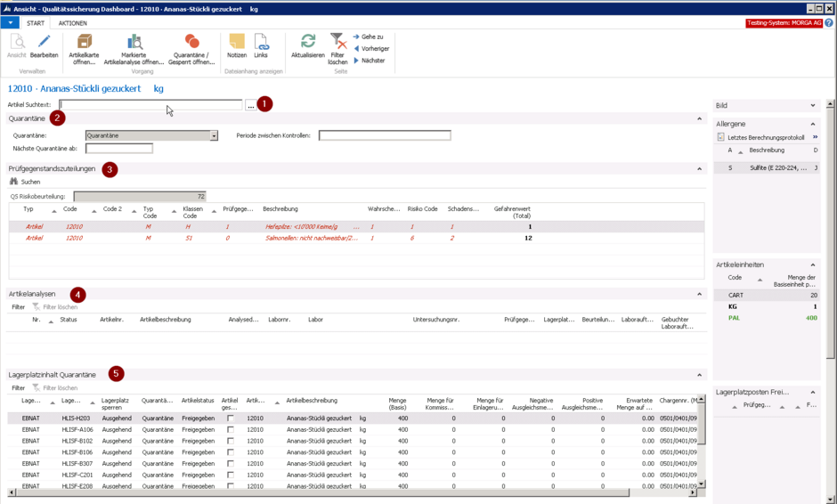Collapse the Lagerplatzposten Frei factbox
The height and width of the screenshot is (504, 837).
813,392
